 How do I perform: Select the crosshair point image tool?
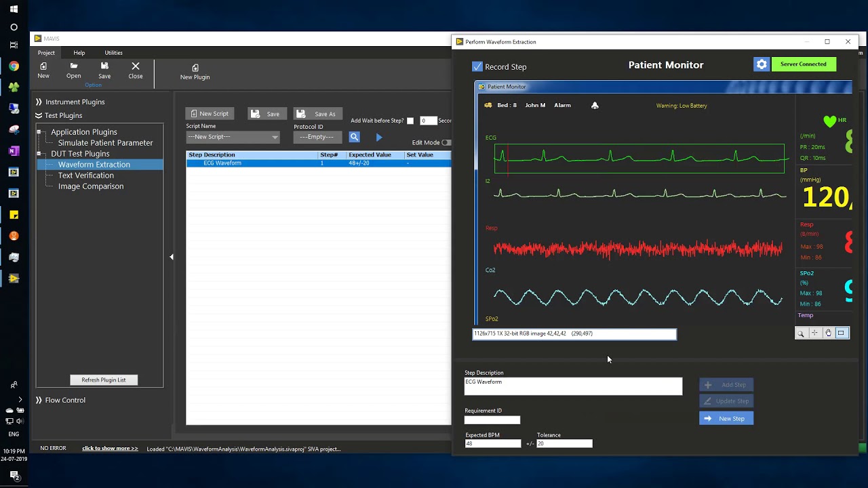pyautogui.click(x=814, y=333)
